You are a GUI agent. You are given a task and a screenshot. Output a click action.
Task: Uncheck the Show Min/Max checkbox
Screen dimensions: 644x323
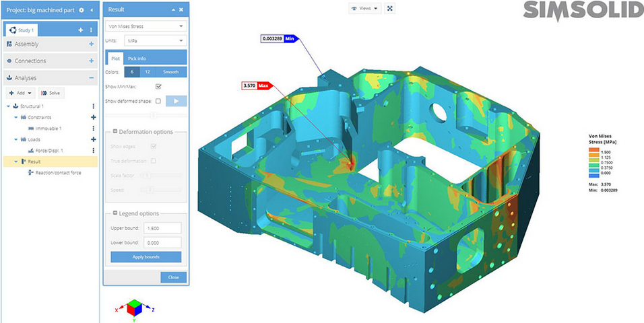pos(158,86)
